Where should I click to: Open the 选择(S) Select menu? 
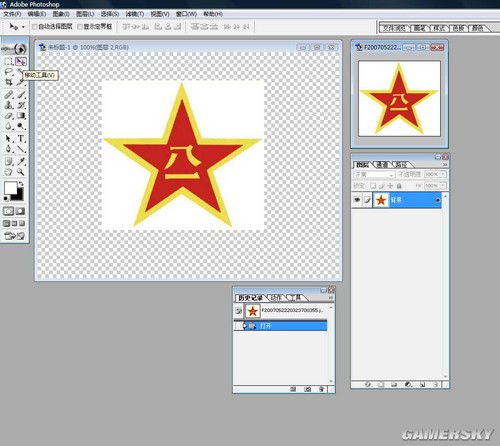click(110, 14)
